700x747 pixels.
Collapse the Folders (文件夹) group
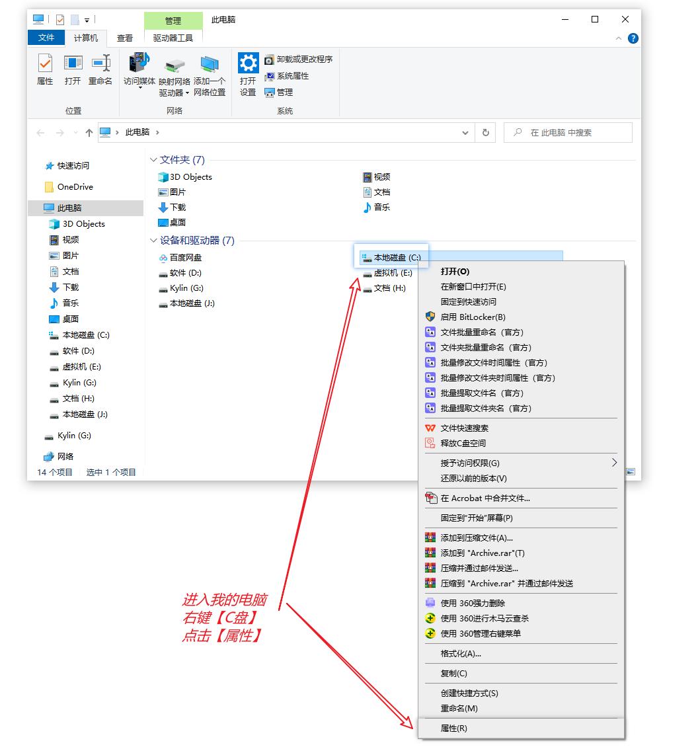153,160
